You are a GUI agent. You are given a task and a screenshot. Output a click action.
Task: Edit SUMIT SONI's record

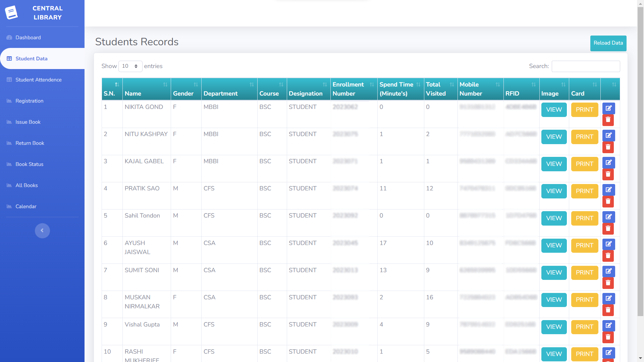[608, 271]
